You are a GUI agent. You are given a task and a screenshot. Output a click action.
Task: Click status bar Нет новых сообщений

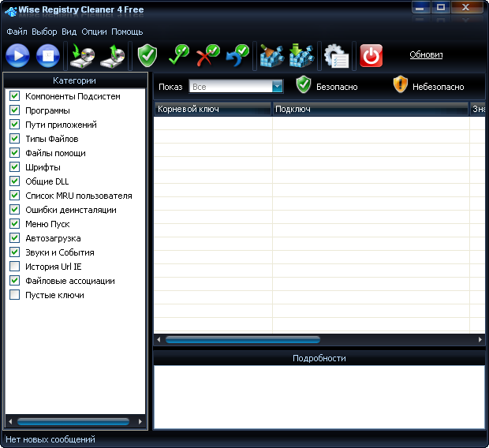tap(50, 439)
